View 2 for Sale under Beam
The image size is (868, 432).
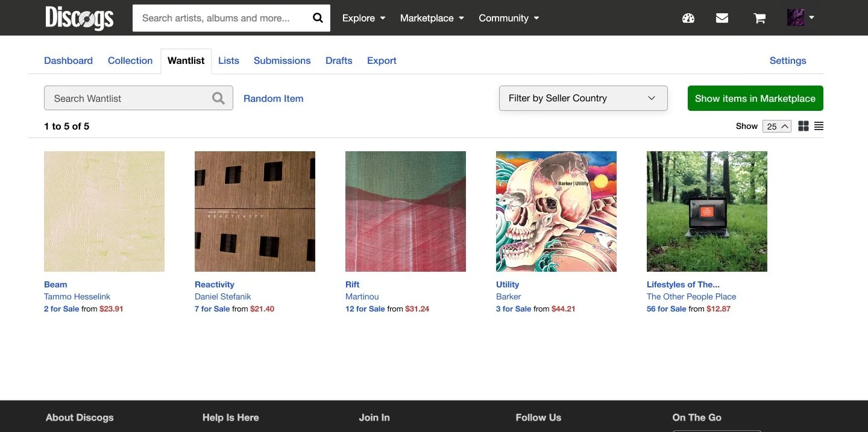(61, 308)
